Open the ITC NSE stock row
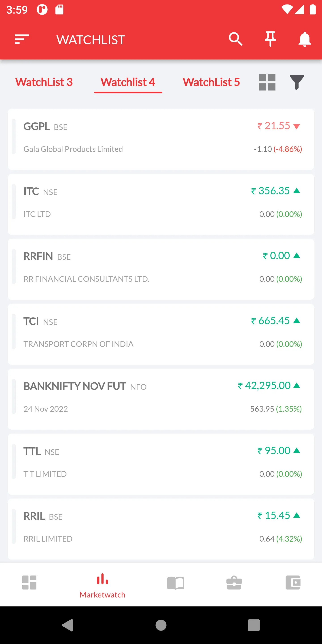Screen dimensions: 322x644 tap(161, 204)
